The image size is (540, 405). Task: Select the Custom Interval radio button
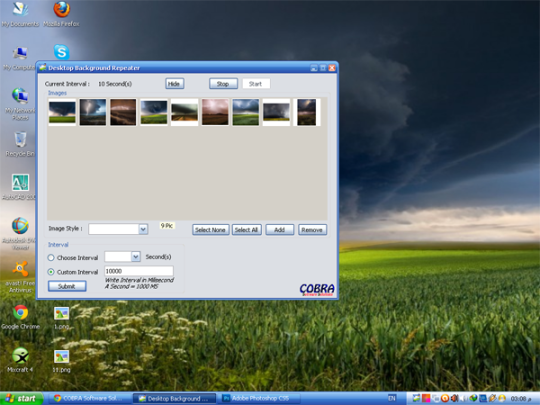(x=51, y=272)
